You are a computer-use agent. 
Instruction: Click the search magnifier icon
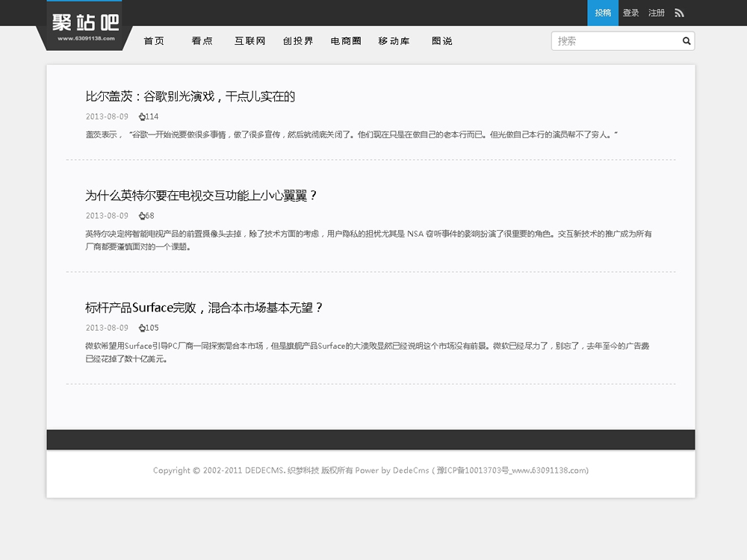pyautogui.click(x=686, y=41)
